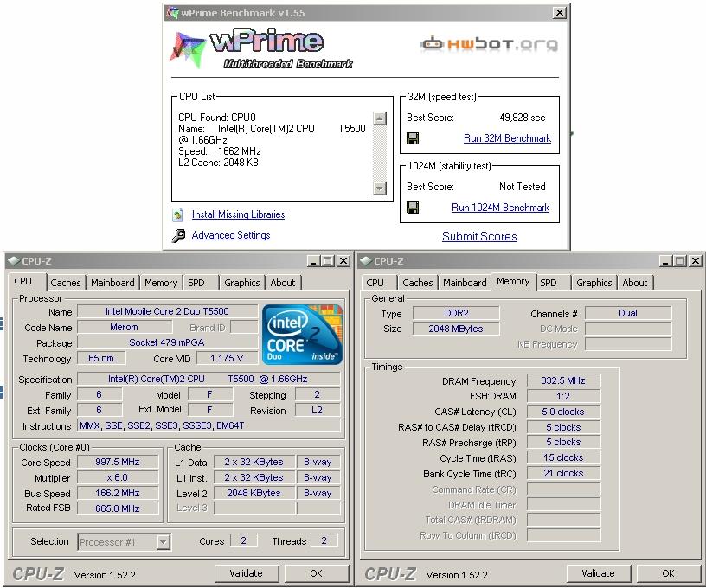Image resolution: width=706 pixels, height=588 pixels.
Task: Click the CAS# Latency 5.0 clocks value
Action: (563, 412)
